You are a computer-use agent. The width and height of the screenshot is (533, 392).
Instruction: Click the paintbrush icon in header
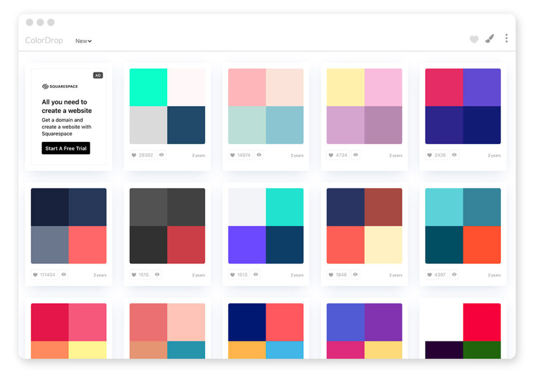(x=490, y=39)
